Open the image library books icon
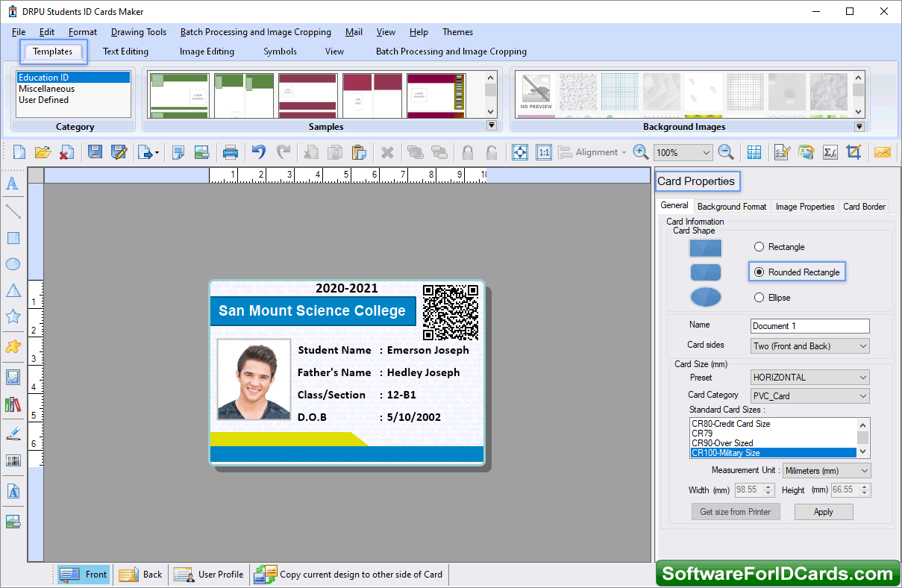 point(13,404)
